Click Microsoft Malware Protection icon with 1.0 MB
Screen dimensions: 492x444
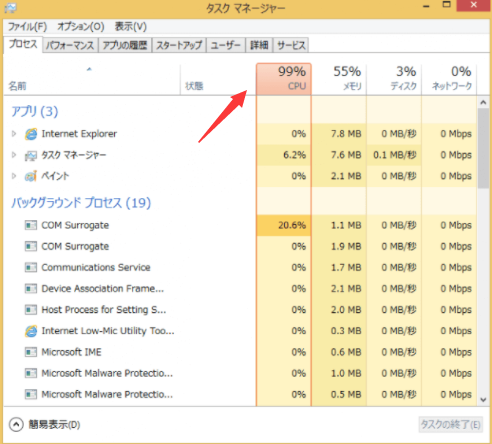[x=31, y=373]
